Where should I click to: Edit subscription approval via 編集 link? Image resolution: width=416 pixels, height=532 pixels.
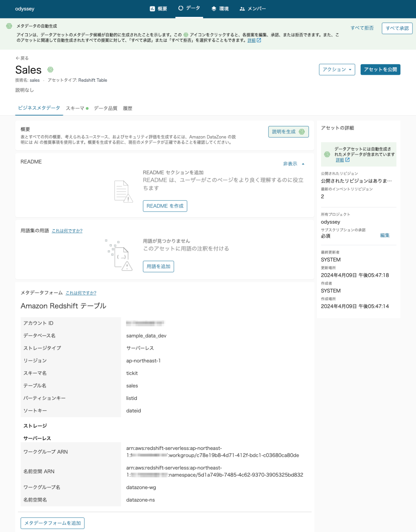tap(386, 235)
